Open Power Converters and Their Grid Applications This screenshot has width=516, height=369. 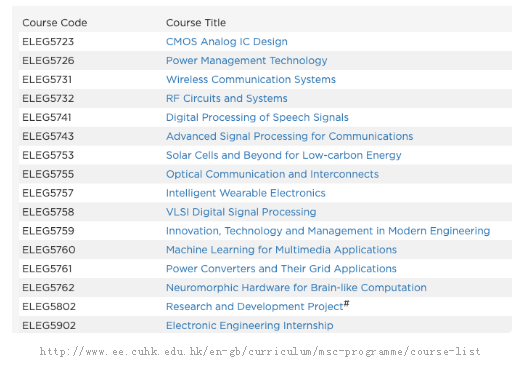pos(281,269)
